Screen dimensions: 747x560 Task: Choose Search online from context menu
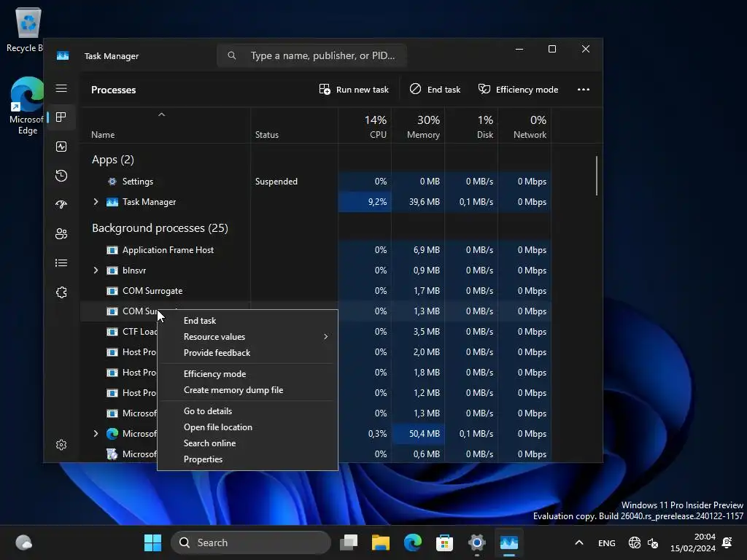point(247,443)
